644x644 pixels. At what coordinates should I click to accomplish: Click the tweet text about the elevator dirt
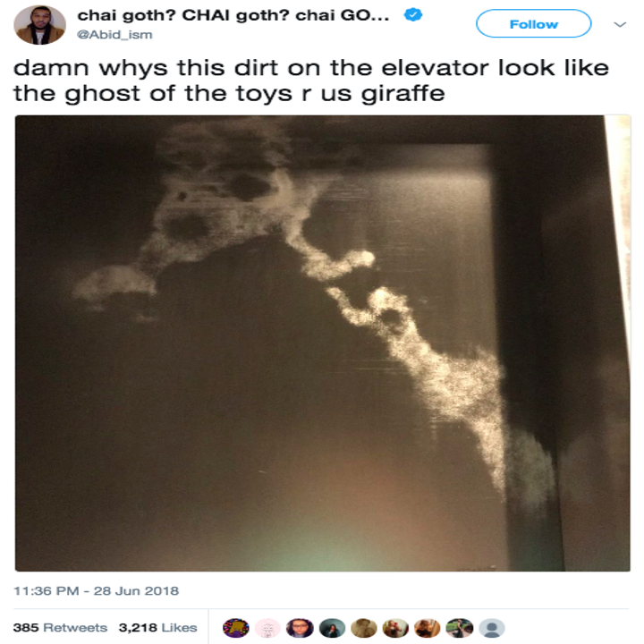coord(311,80)
